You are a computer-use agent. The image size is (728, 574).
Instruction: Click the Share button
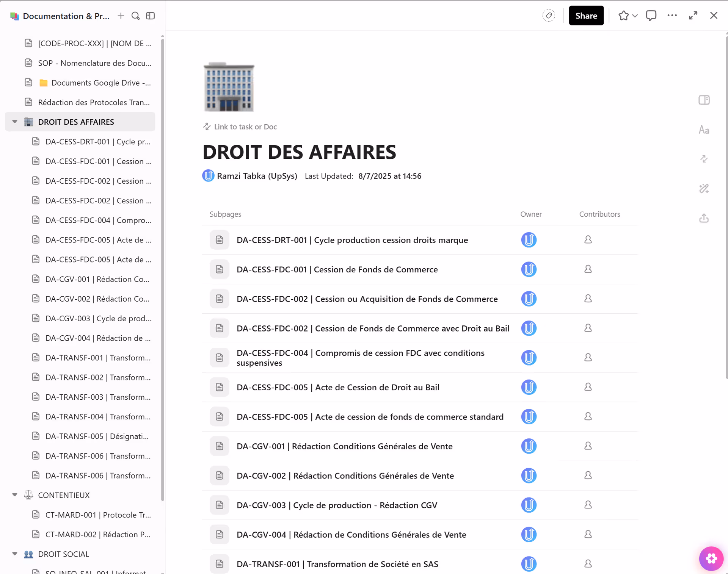click(586, 16)
